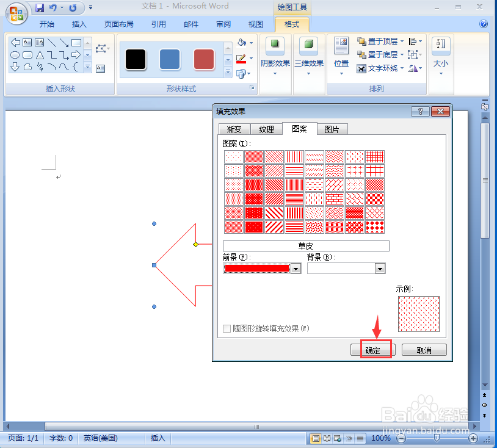Switch to the Outline view icon

[349, 438]
